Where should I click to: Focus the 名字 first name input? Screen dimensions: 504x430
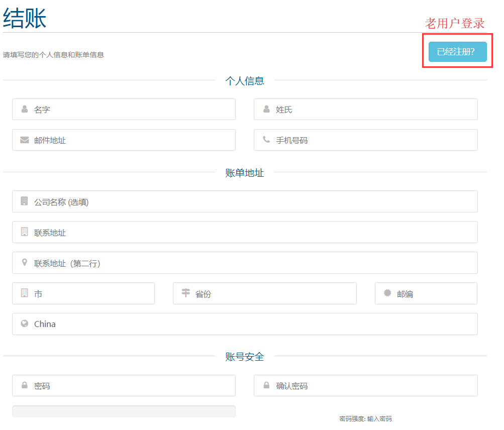[131, 110]
